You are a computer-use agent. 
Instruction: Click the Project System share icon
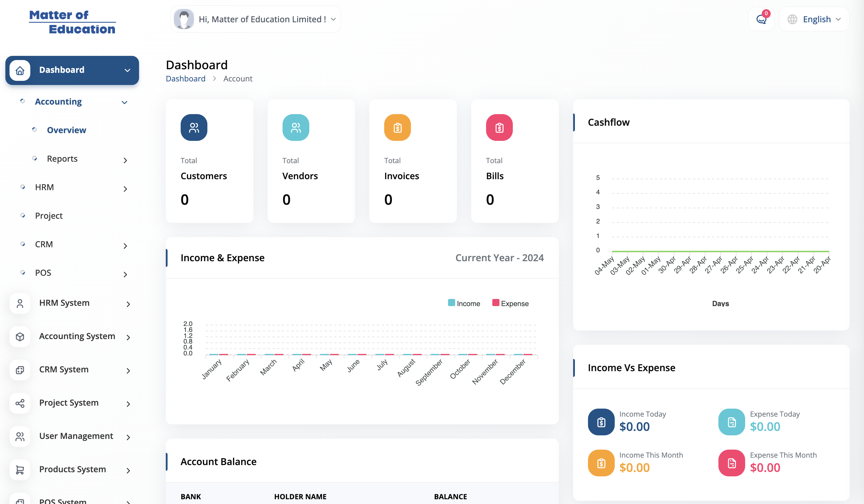coord(20,403)
